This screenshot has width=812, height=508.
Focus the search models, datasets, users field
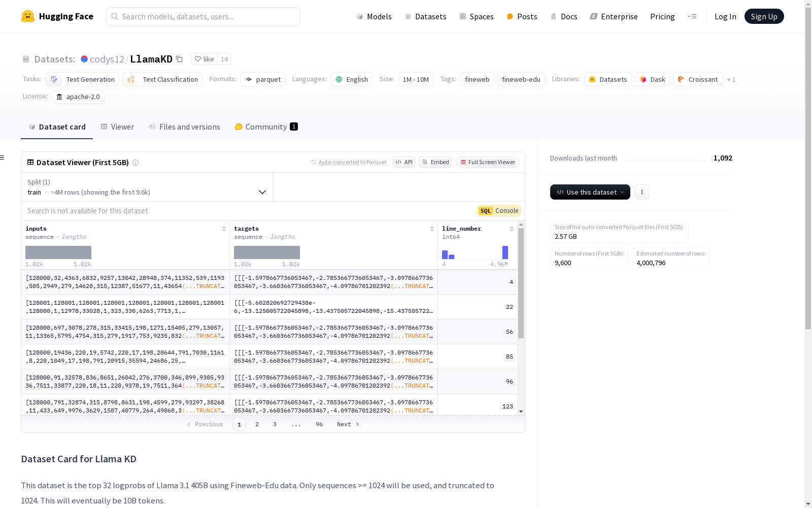203,16
